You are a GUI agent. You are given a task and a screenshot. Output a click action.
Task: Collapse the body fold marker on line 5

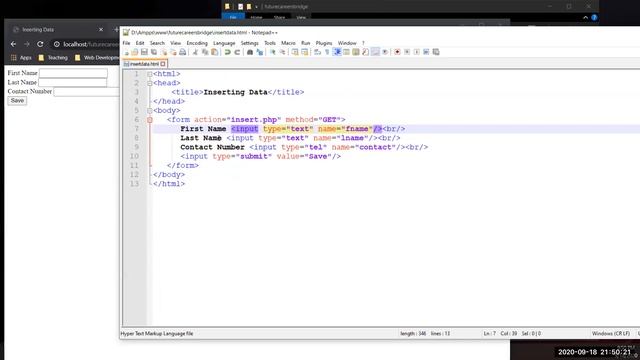(150, 111)
